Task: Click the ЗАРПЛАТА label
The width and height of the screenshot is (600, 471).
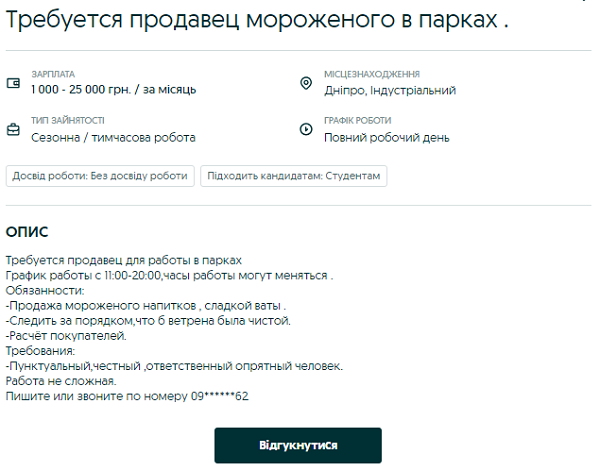Action: 53,74
